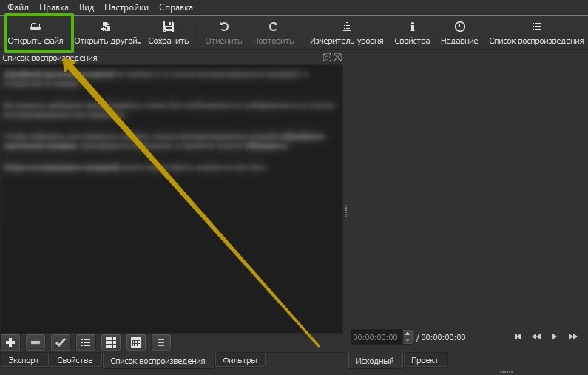This screenshot has height=375, width=588.
Task: Switch playlist to detailed list view
Action: [x=136, y=342]
